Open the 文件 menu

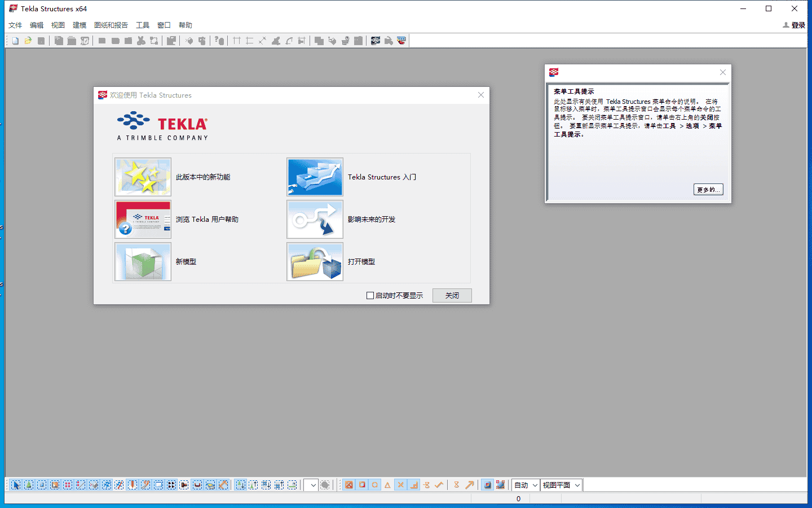[15, 25]
